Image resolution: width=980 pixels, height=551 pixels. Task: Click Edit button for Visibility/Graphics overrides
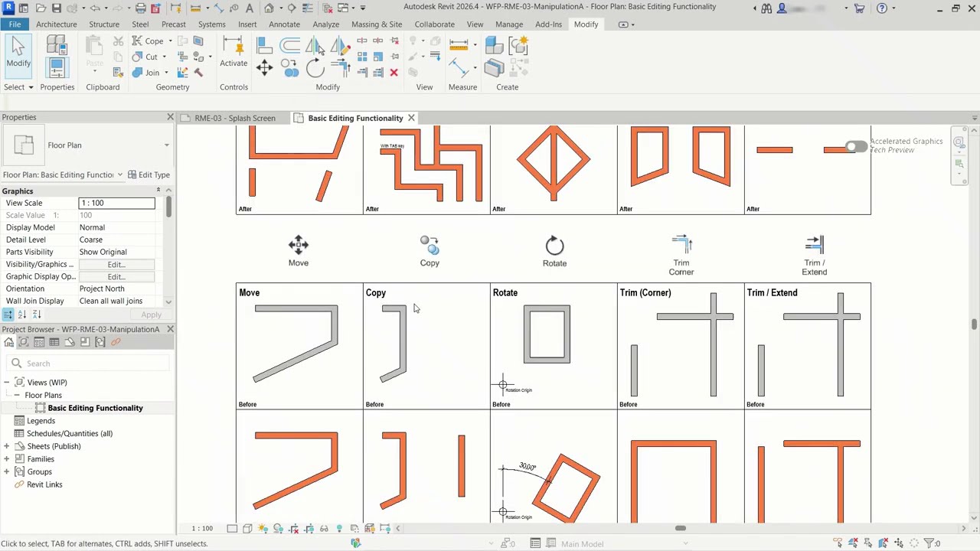tap(116, 265)
